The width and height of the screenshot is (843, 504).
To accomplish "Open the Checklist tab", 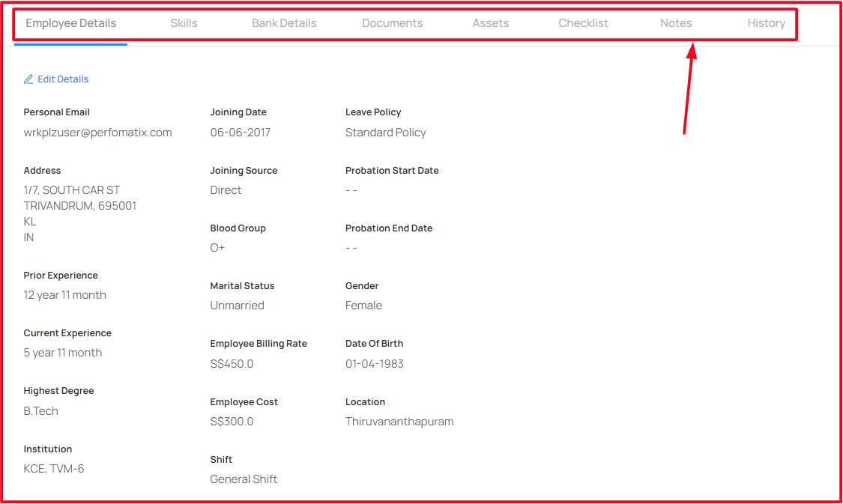I will click(x=583, y=23).
